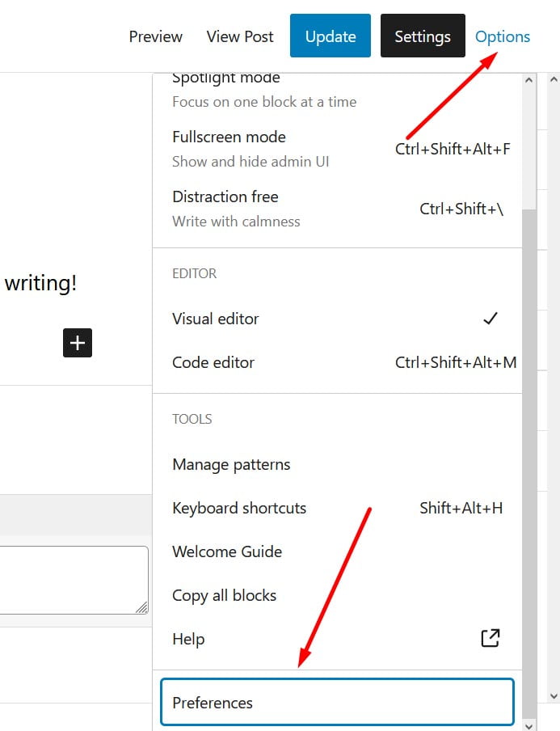Viewport: 560px width, 731px height.
Task: Click the 'writing!' paragraph text
Action: tap(40, 283)
